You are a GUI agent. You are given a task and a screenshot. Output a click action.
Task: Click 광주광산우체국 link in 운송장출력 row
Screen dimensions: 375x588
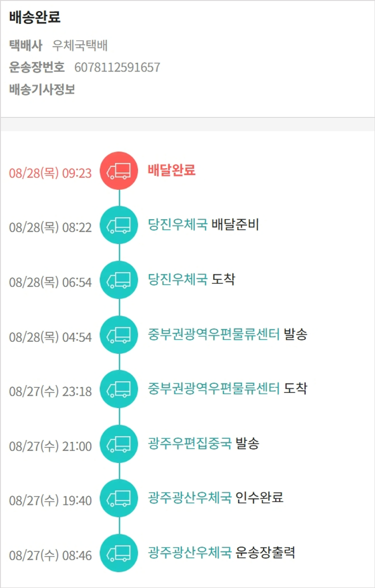(x=189, y=552)
